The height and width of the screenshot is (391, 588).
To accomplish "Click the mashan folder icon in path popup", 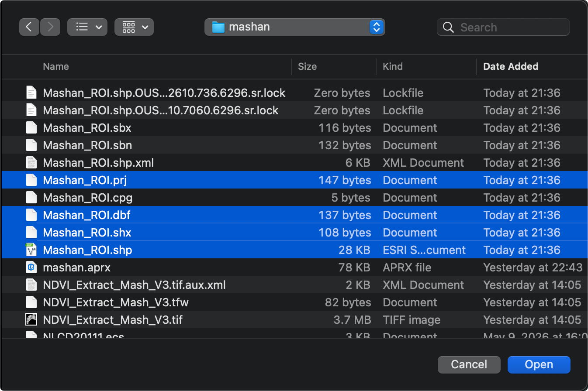I will 218,27.
